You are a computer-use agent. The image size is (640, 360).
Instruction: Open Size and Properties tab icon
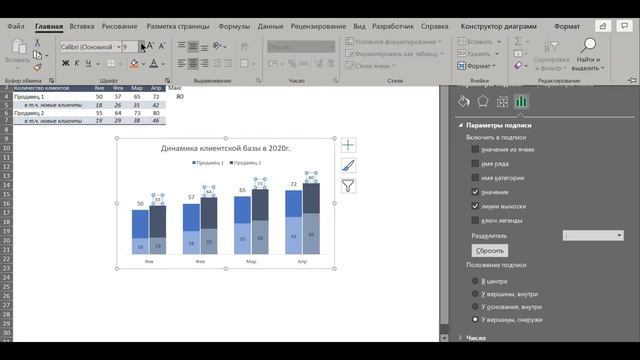coord(502,102)
